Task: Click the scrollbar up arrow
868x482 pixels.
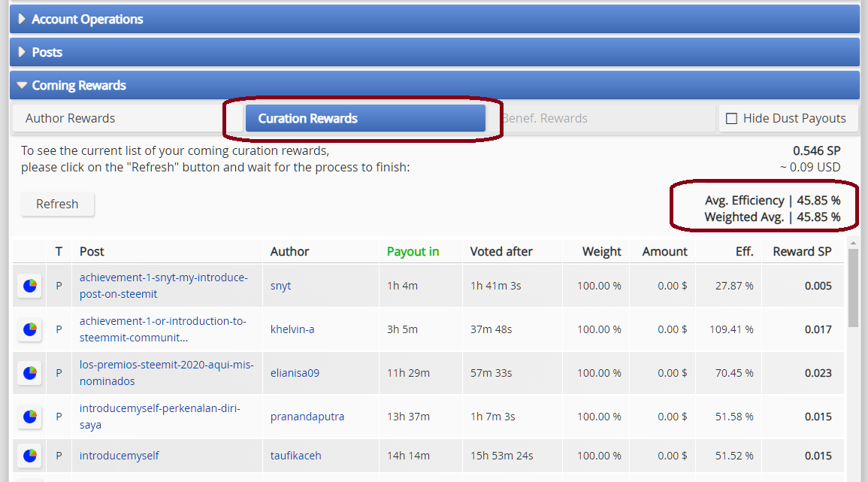Action: point(853,243)
